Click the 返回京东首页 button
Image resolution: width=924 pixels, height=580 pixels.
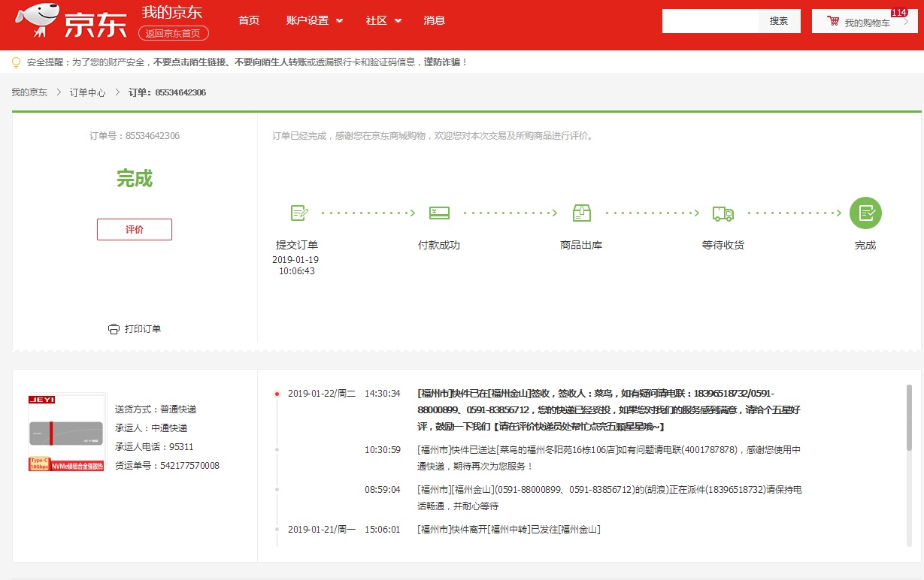click(x=174, y=33)
